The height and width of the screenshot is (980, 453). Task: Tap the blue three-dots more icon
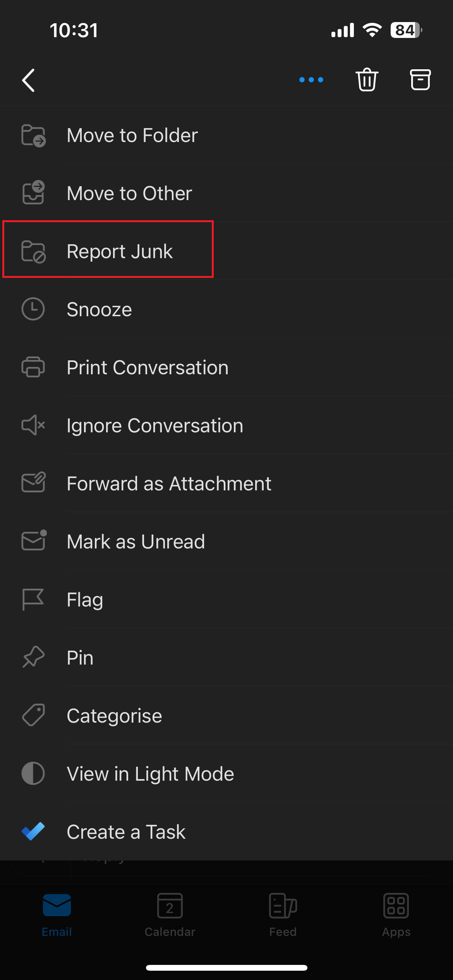(x=311, y=80)
